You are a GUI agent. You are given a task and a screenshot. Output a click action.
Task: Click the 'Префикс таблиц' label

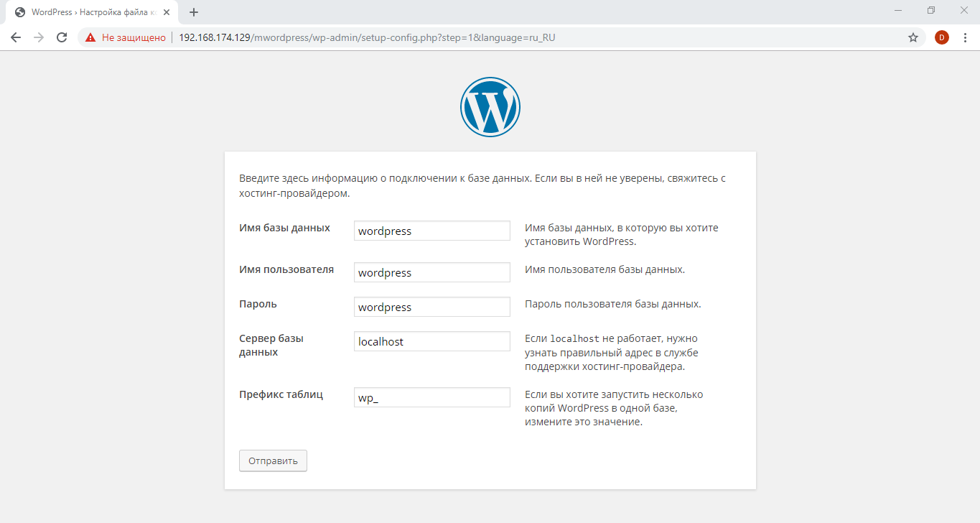(281, 394)
